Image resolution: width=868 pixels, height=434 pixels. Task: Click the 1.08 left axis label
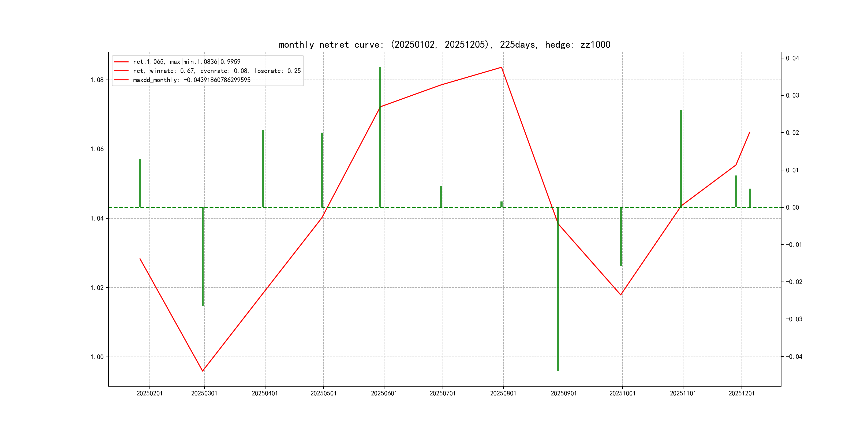(97, 80)
